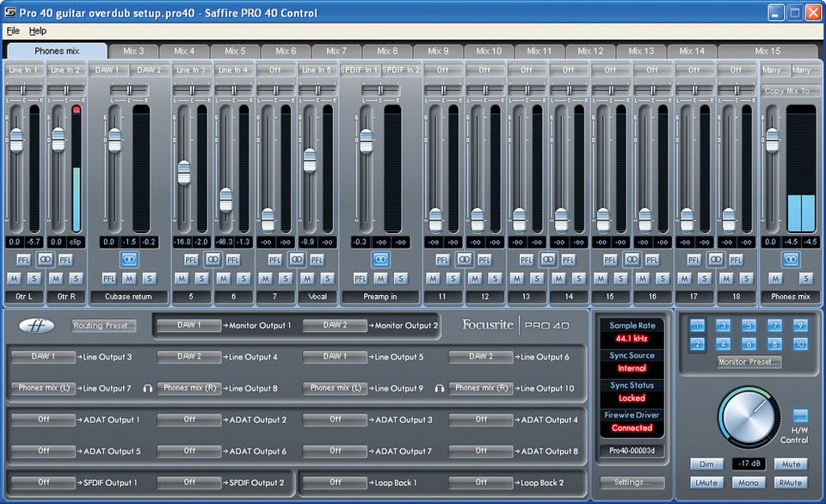Open Line In 5 input source dropdown
826x504 pixels.
tap(317, 70)
